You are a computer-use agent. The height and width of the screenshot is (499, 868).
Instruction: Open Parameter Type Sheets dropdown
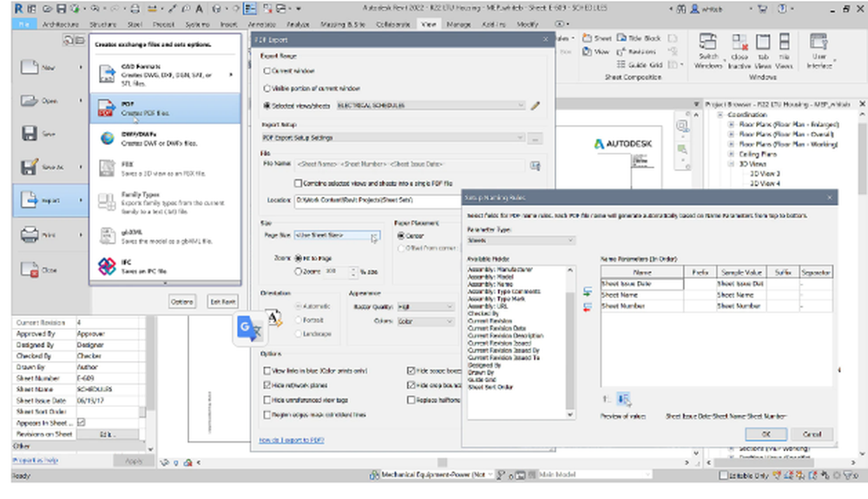point(521,240)
